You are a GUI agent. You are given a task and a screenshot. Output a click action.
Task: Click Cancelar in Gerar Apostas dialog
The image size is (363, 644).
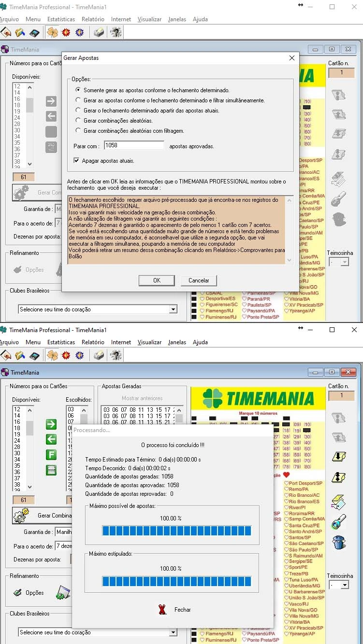[199, 280]
